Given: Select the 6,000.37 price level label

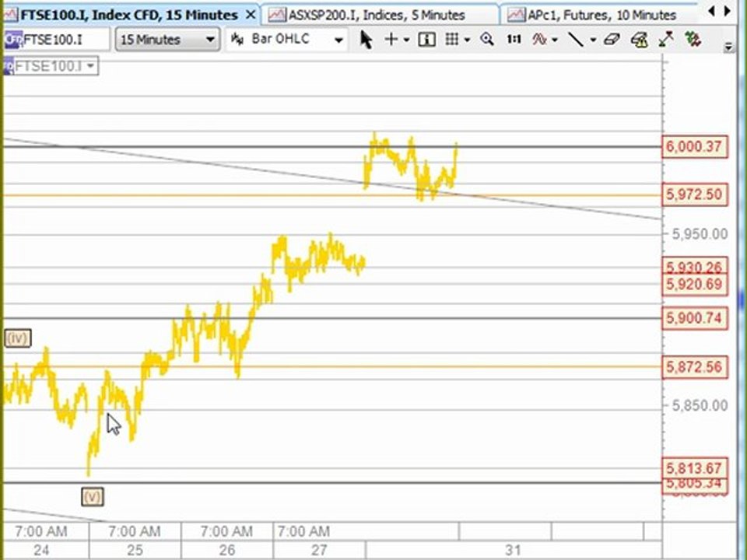Looking at the screenshot, I should (695, 147).
